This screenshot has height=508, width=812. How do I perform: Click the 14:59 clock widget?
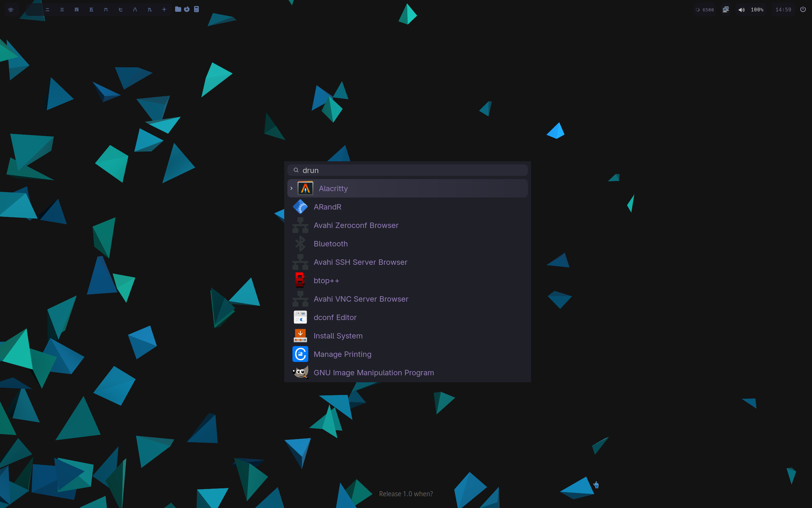point(783,10)
